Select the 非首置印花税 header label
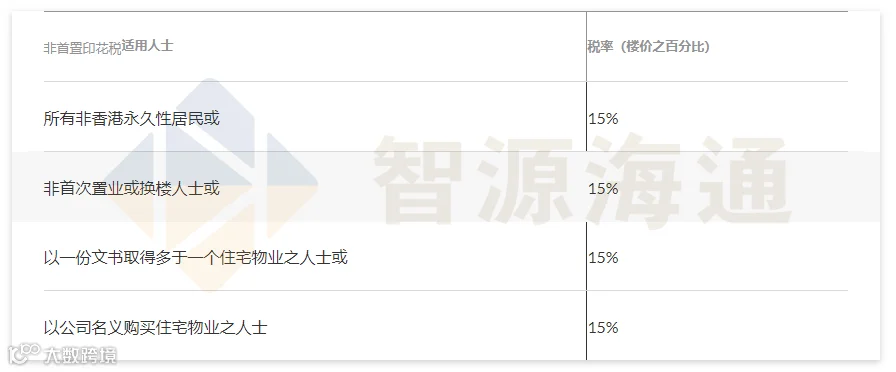Viewport: 896px width, 372px height. 82,49
